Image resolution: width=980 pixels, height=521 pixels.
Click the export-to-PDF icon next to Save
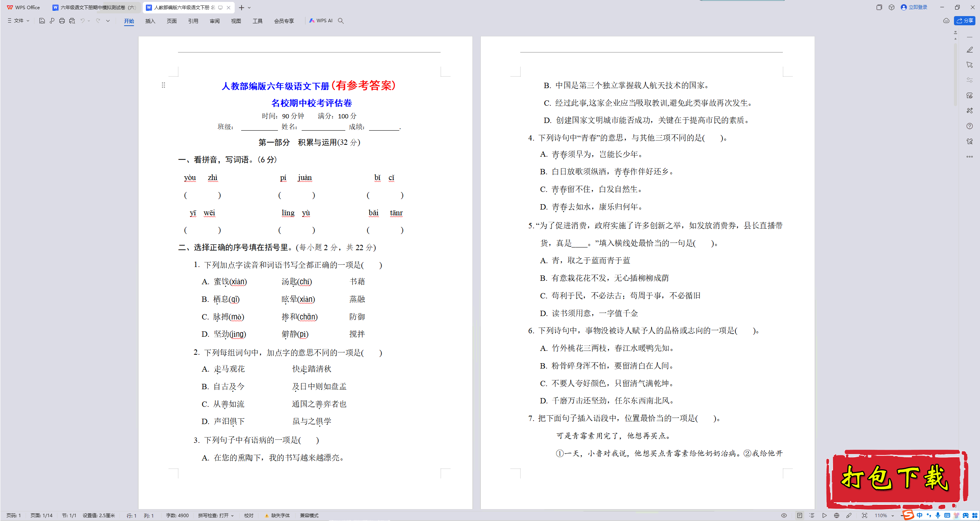52,21
